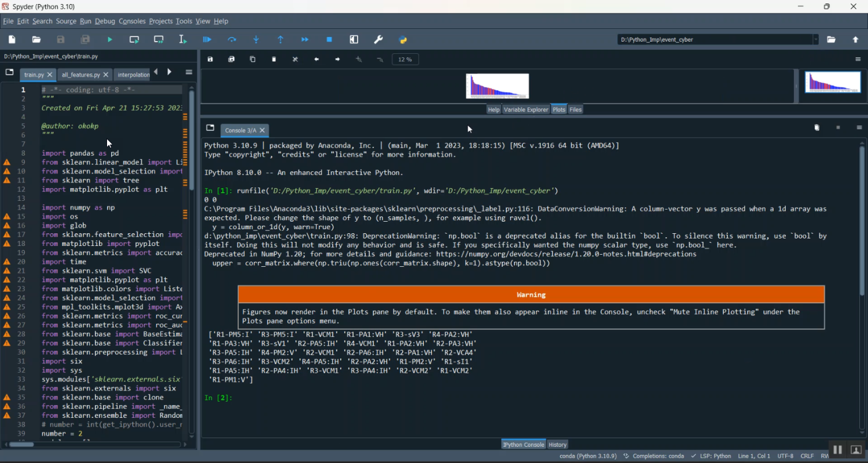Open the PYTHONPATH manager Python icon
868x463 pixels.
(403, 39)
